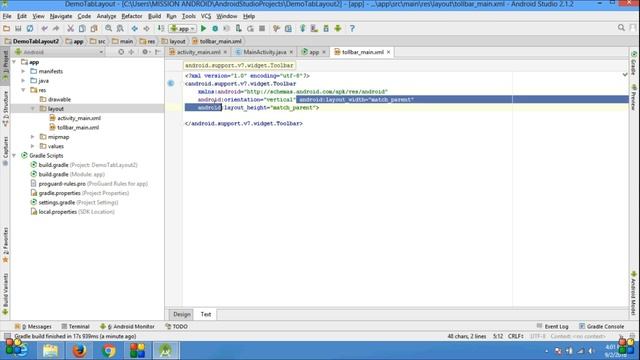Open the Navigate menu
The image size is (640, 360).
point(61,16)
